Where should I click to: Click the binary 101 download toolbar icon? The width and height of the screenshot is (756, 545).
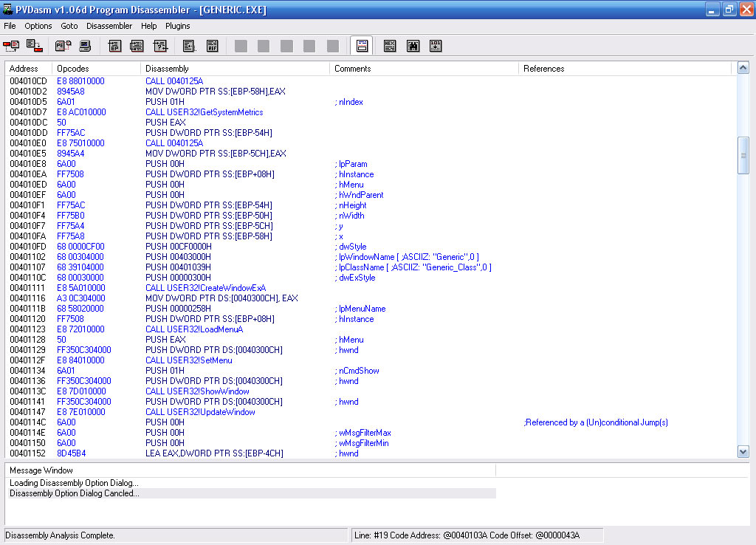click(436, 46)
